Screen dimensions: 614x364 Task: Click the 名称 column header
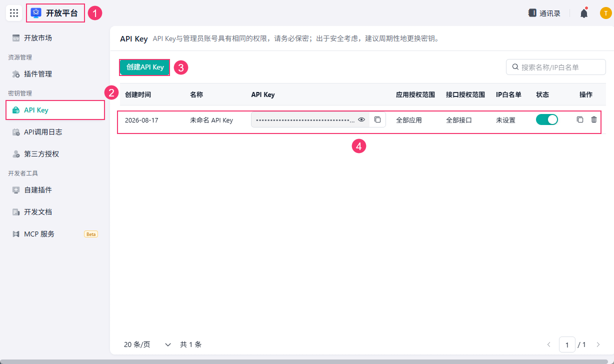pyautogui.click(x=196, y=94)
